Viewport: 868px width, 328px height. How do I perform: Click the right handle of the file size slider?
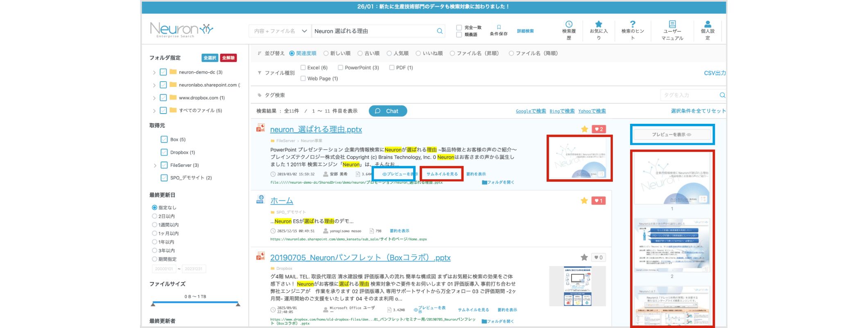238,304
